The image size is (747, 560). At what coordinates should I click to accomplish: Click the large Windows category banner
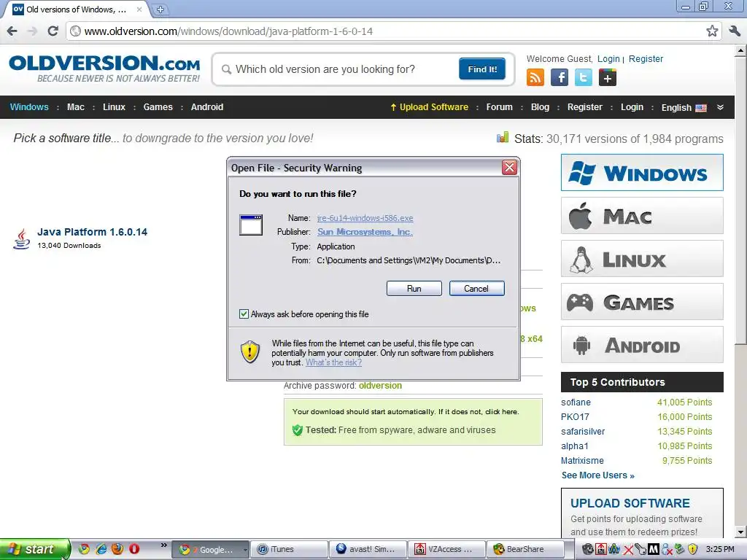(x=642, y=172)
